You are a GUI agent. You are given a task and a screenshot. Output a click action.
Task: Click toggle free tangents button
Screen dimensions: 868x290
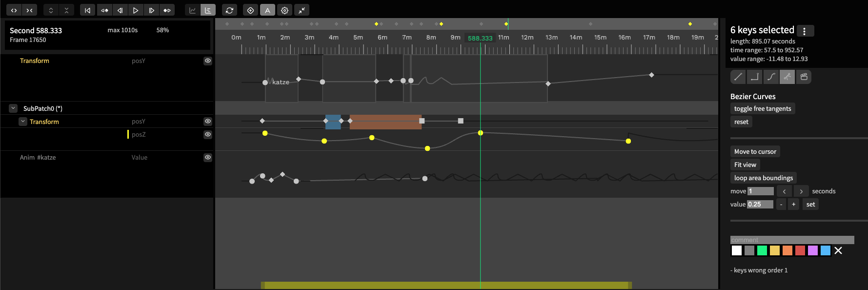762,108
